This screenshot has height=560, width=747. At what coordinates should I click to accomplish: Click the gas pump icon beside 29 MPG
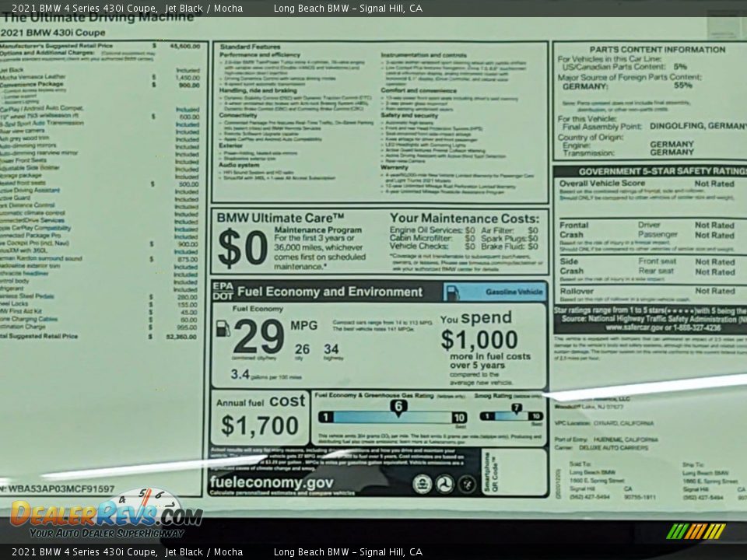(x=223, y=328)
